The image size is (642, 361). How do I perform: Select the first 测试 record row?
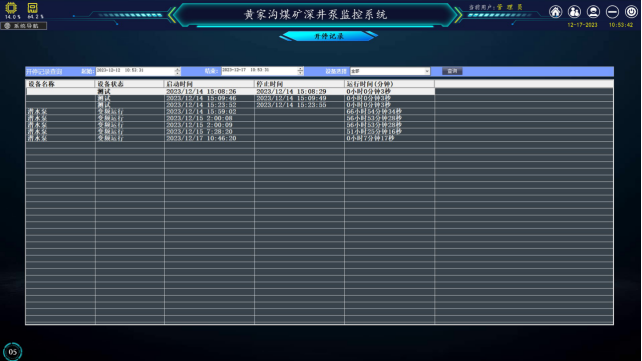click(230, 91)
